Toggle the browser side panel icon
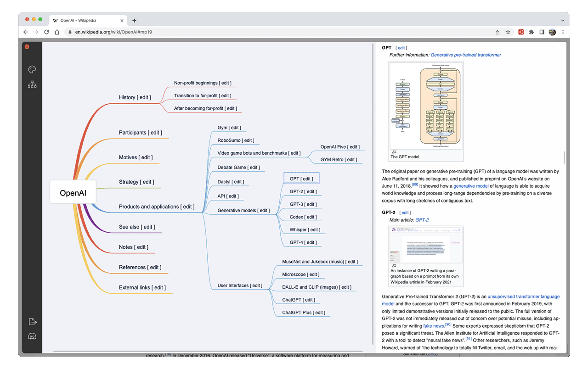The image size is (588, 381). pos(542,32)
